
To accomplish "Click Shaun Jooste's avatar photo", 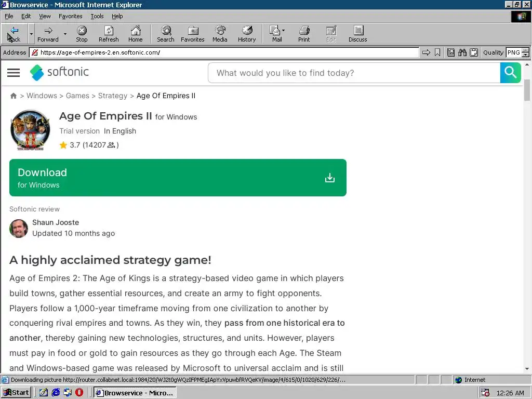I will (x=19, y=229).
